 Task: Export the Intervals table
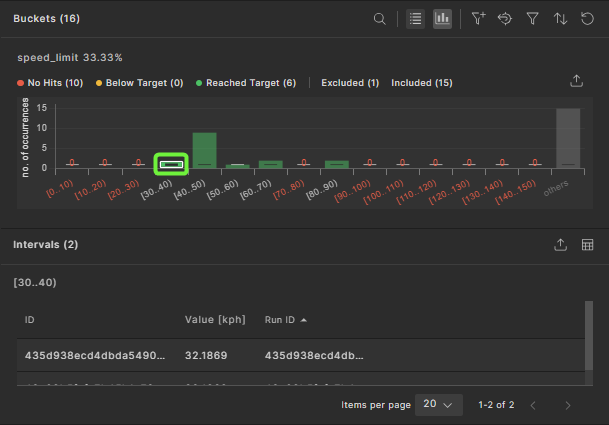click(x=560, y=245)
